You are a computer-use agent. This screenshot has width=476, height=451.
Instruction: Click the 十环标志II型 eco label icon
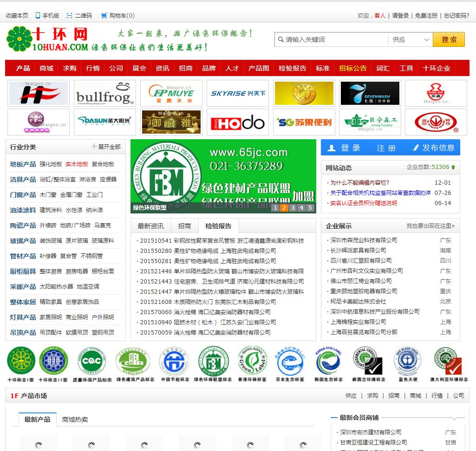pyautogui.click(x=53, y=364)
